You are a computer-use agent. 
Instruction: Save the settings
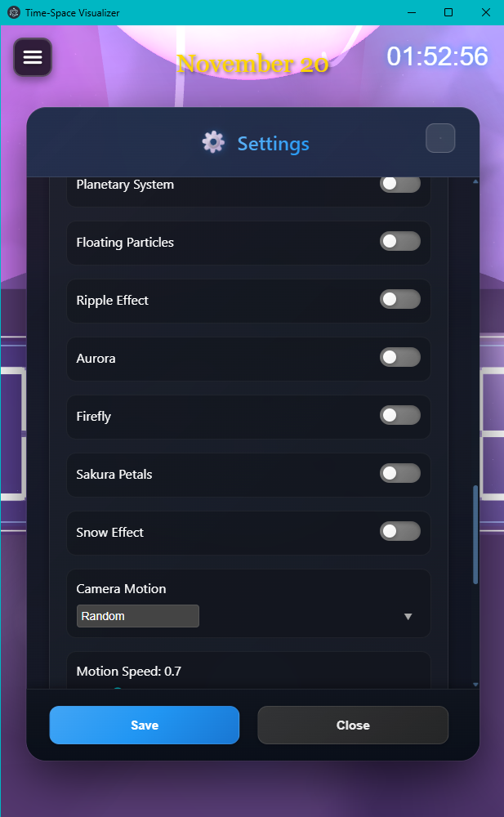pyautogui.click(x=145, y=725)
